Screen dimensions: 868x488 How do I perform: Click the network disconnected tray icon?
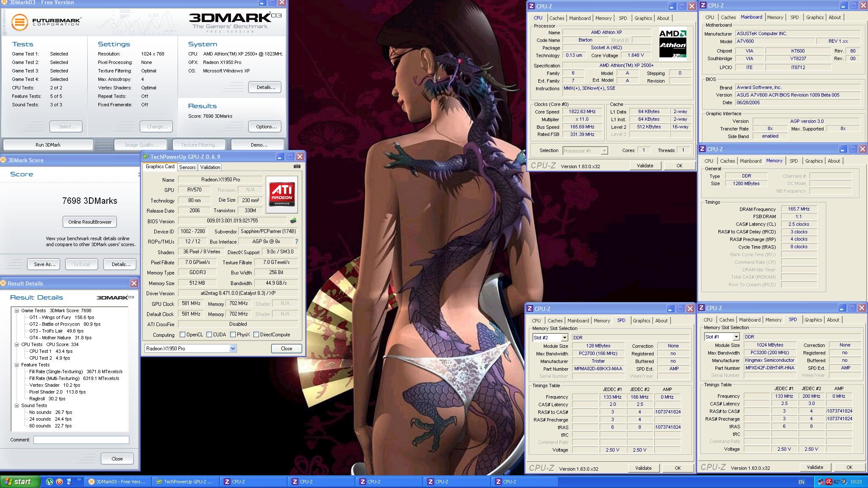(821, 482)
